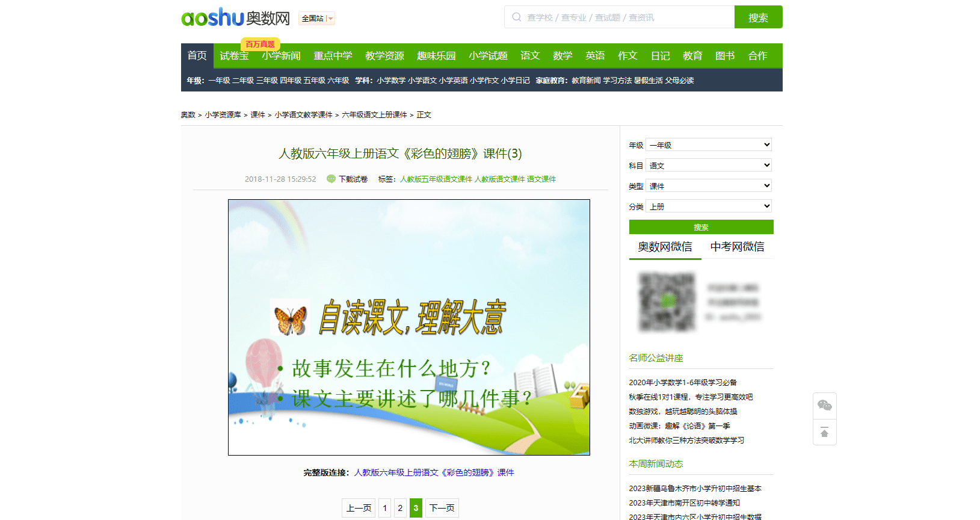Open 2020年小学数学1-6年级学习必备 link

pos(683,382)
